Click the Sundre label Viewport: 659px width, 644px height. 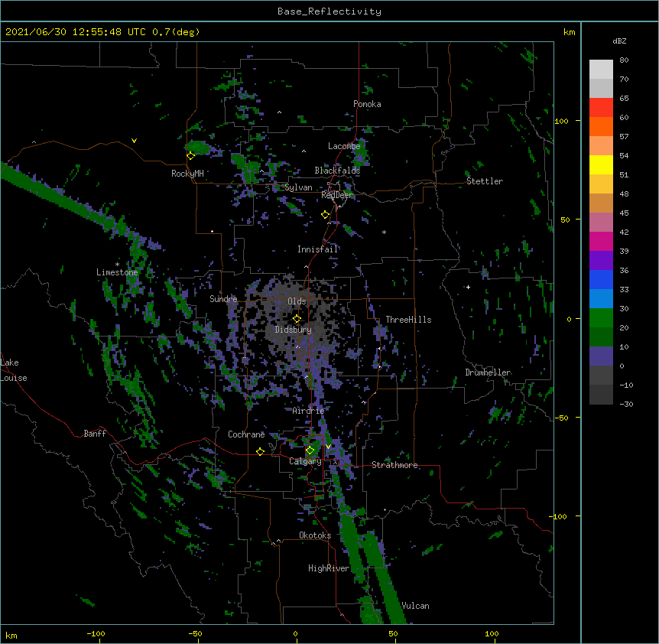(223, 299)
